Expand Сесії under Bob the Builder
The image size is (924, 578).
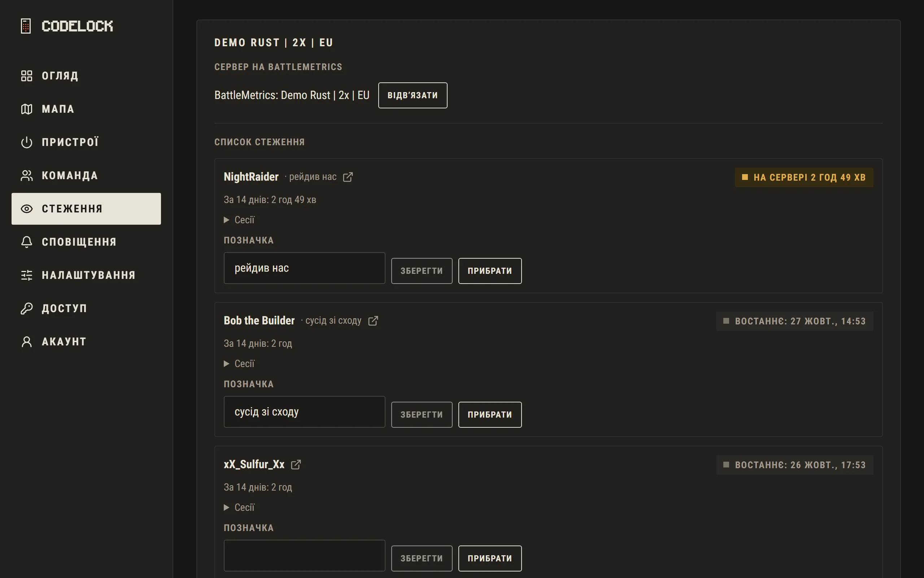tap(239, 363)
